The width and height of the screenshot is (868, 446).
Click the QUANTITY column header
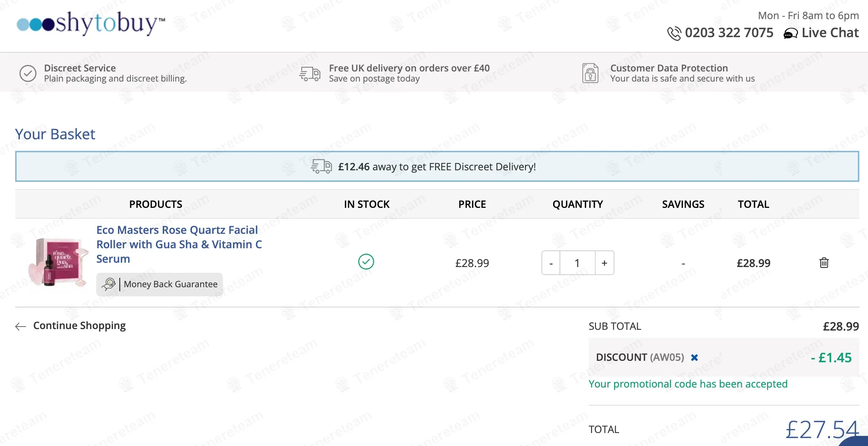[578, 204]
